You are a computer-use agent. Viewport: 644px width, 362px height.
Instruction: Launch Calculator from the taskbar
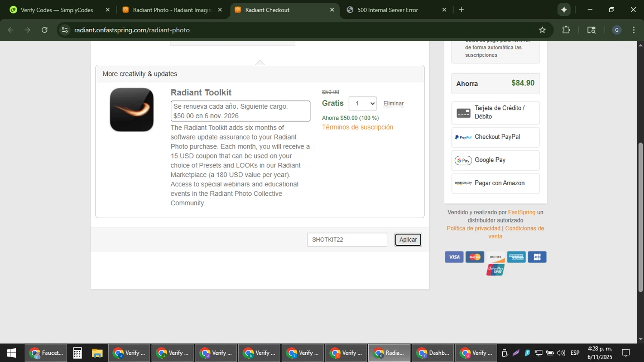[77, 353]
